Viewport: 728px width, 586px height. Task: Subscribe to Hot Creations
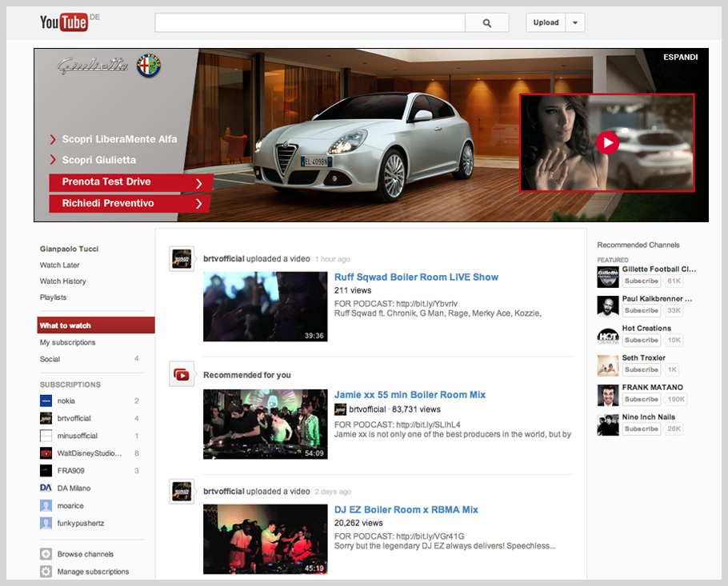(641, 340)
